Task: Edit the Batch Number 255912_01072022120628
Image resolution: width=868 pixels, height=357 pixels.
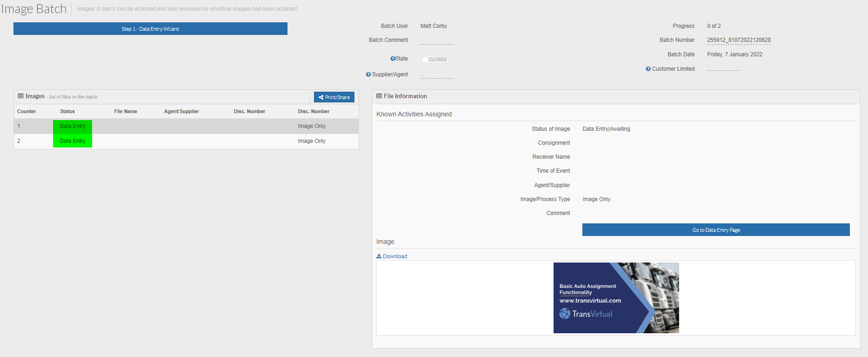Action: 739,40
